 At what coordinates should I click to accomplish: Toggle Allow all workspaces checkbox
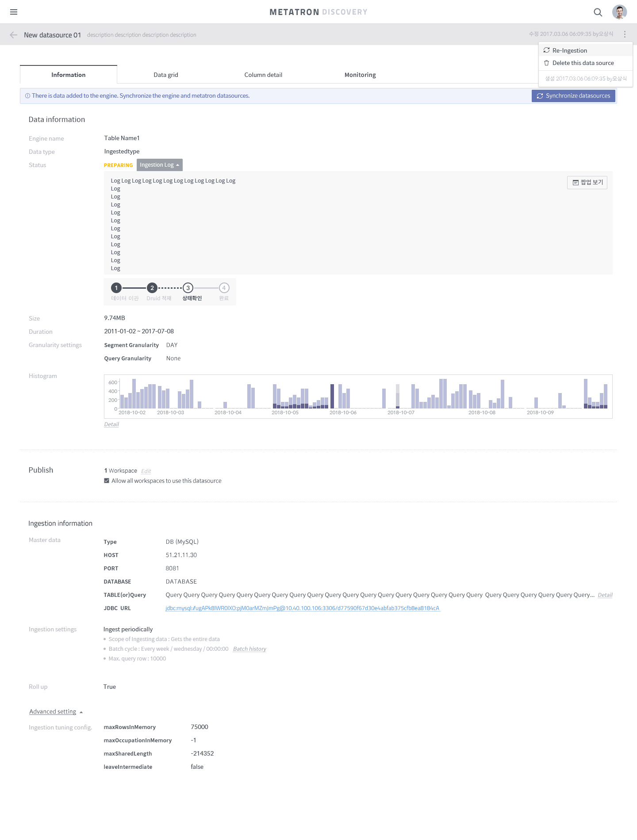click(107, 481)
